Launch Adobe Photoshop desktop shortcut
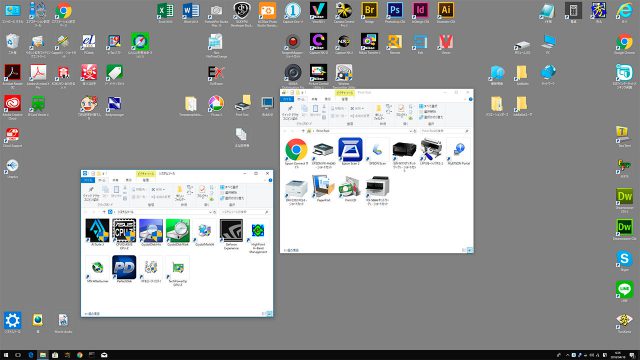 [395, 10]
